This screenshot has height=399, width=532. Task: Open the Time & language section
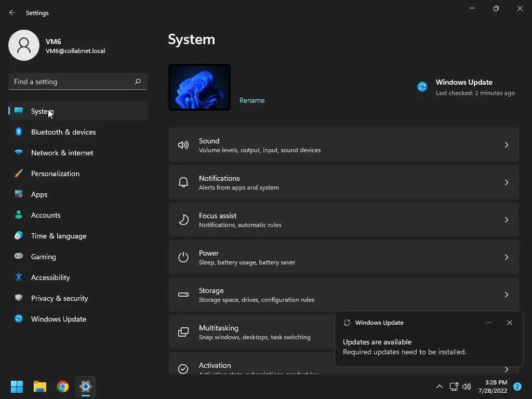[x=58, y=236]
